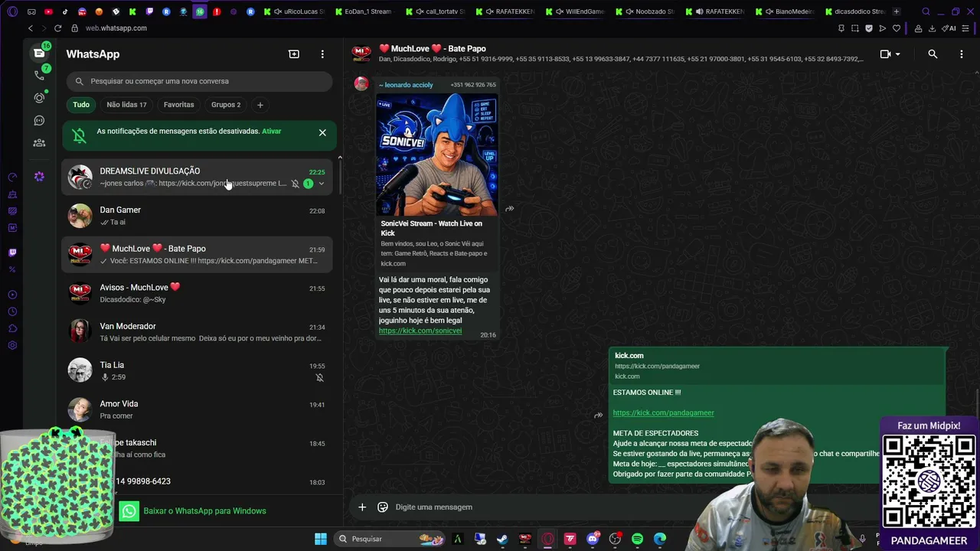Select the Grupos filter
The height and width of the screenshot is (551, 980).
(x=226, y=105)
